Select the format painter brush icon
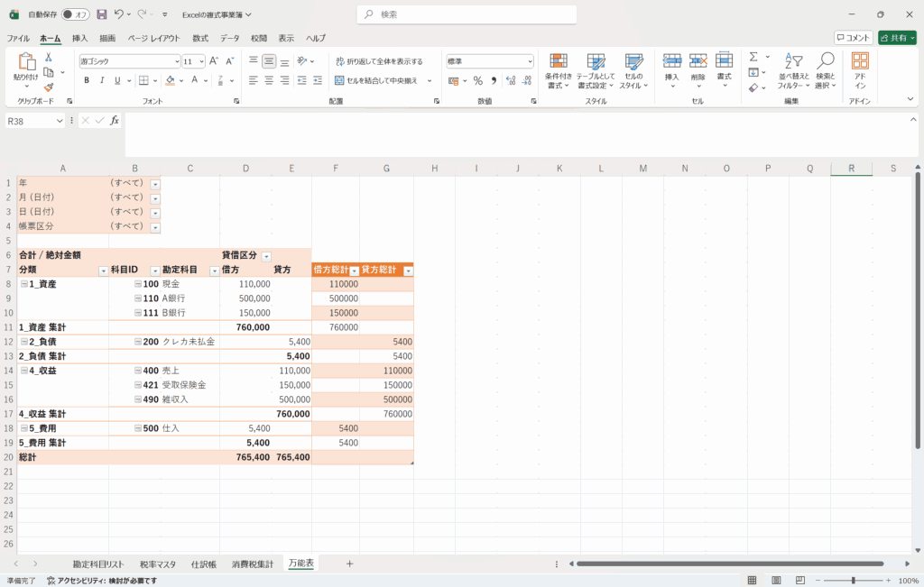The height and width of the screenshot is (587, 924). click(48, 87)
